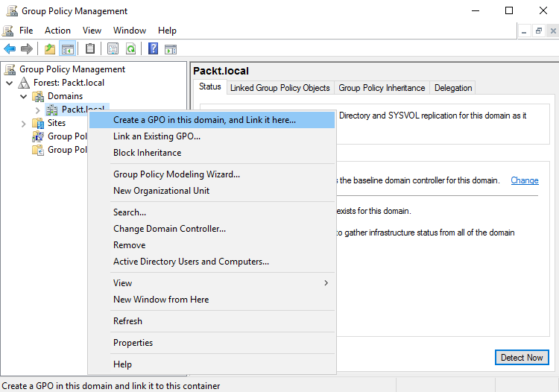Select Block Inheritance from the context menu
The width and height of the screenshot is (559, 392).
click(147, 153)
